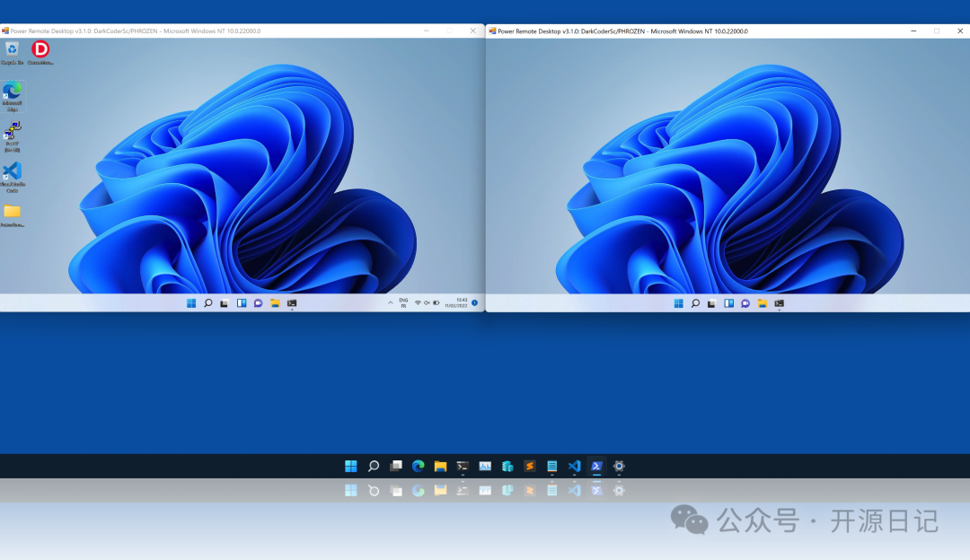The image size is (970, 560).
Task: Open Terminal in right remote window taskbar
Action: tap(779, 303)
